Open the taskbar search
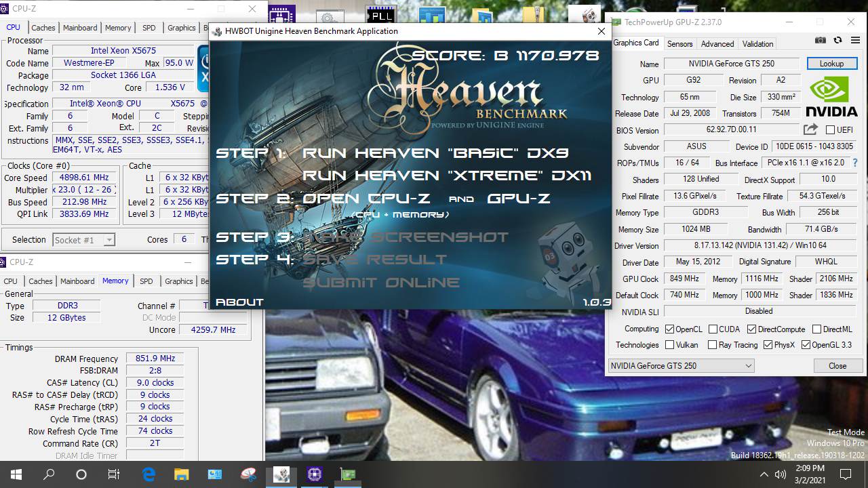 49,474
